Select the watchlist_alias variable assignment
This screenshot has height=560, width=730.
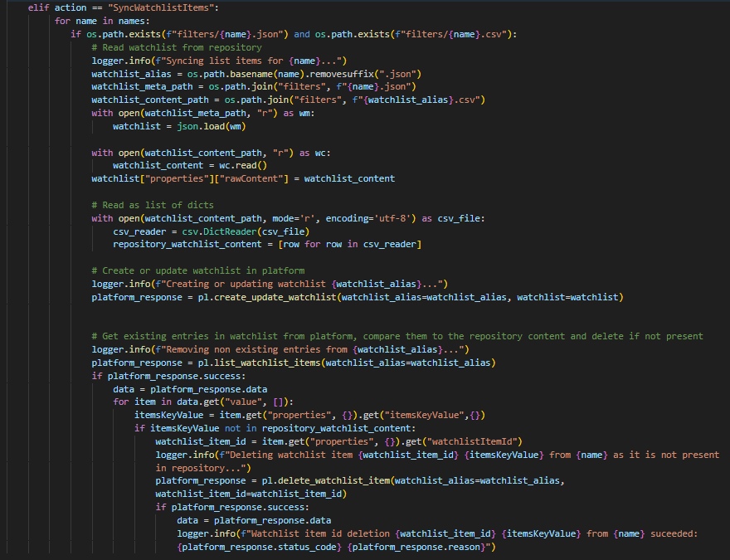click(256, 74)
